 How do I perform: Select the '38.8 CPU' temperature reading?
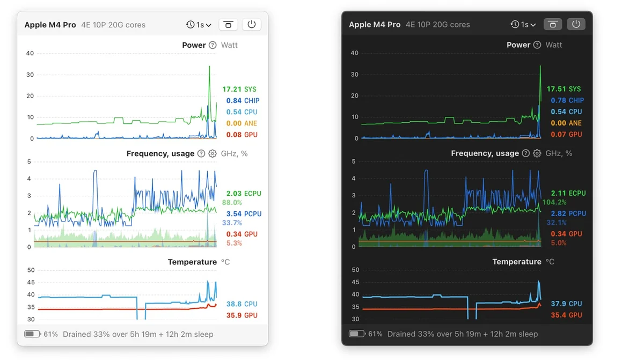[241, 304]
